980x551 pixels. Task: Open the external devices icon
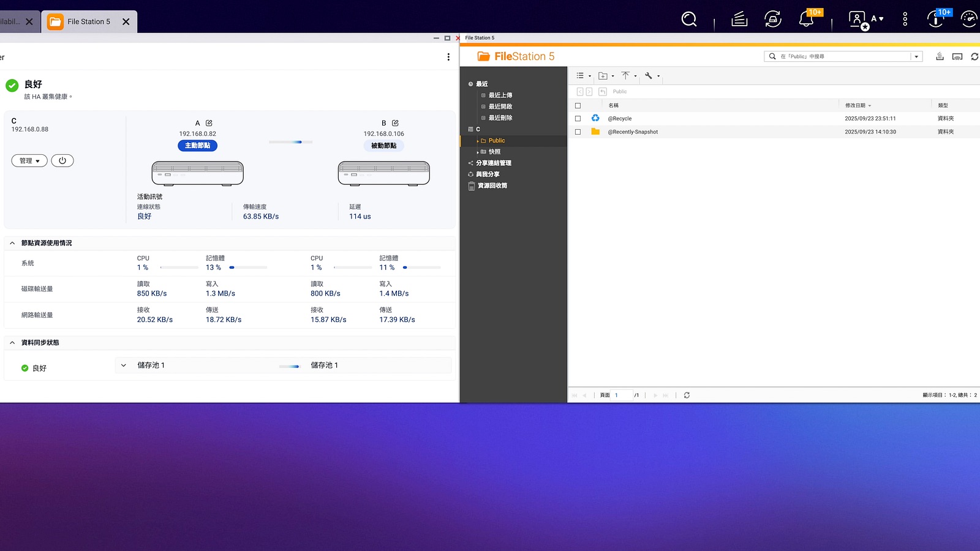[x=773, y=20]
